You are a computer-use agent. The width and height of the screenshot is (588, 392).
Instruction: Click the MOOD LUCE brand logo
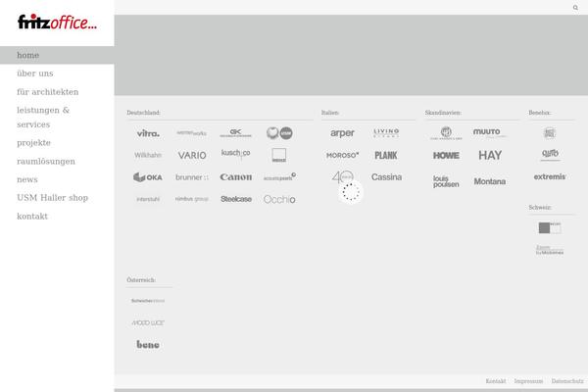click(148, 322)
